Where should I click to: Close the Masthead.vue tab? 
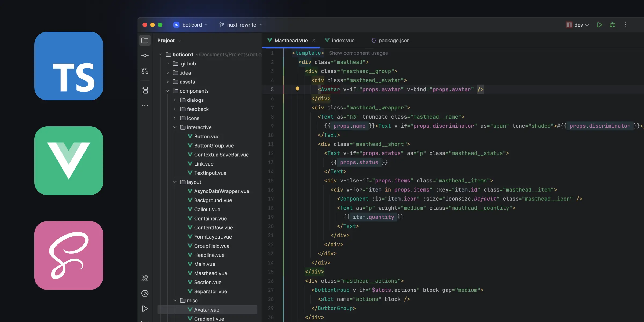[x=314, y=41]
